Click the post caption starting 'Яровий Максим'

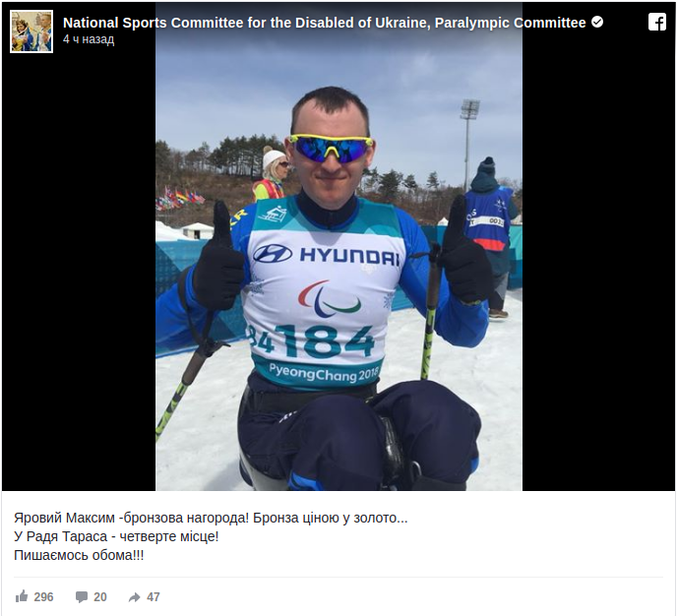211,518
